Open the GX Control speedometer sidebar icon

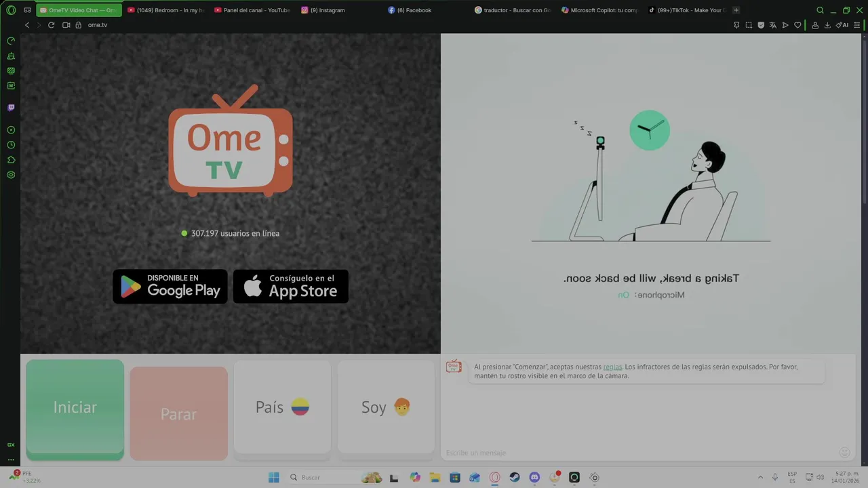pos(11,41)
